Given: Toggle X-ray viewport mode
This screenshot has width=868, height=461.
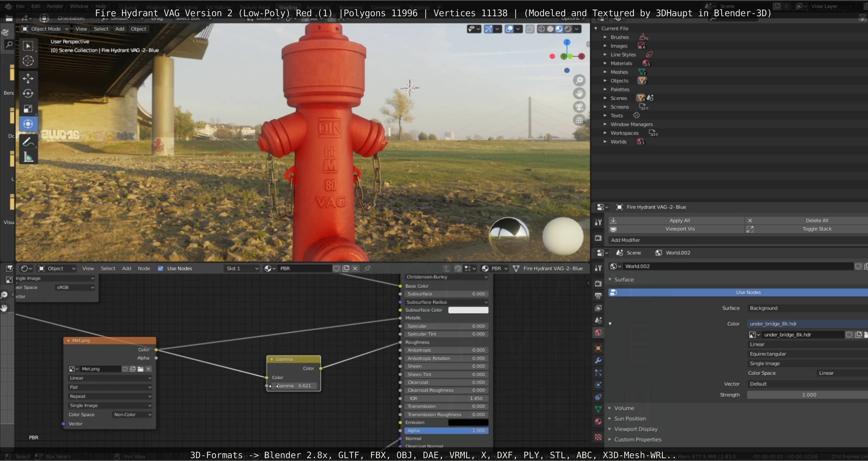Looking at the screenshot, I should (x=530, y=29).
